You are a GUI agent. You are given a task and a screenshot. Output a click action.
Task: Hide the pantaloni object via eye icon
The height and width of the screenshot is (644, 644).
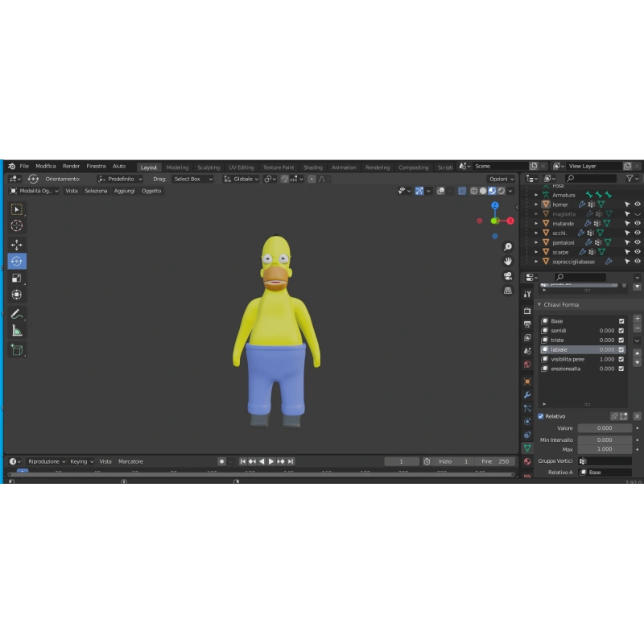click(x=638, y=242)
